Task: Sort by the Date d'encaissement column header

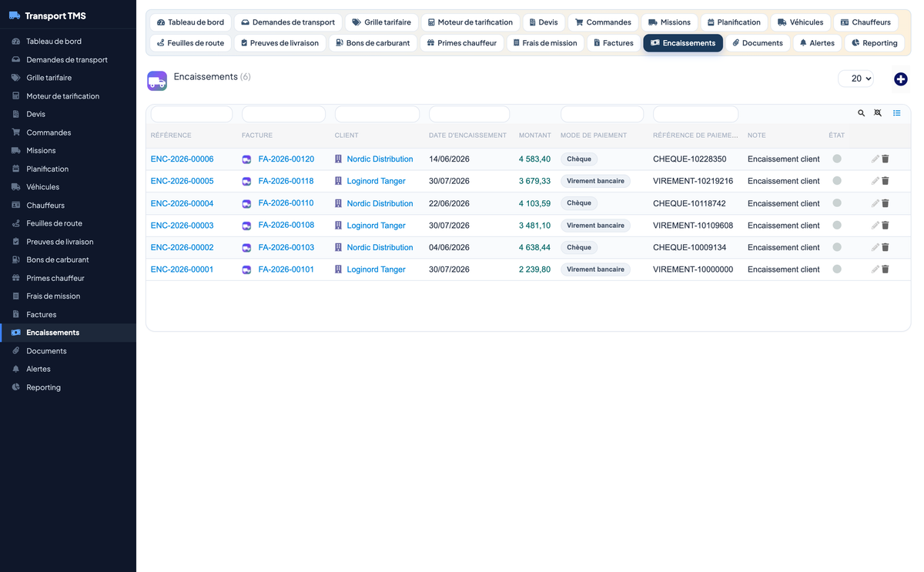Action: coord(467,135)
